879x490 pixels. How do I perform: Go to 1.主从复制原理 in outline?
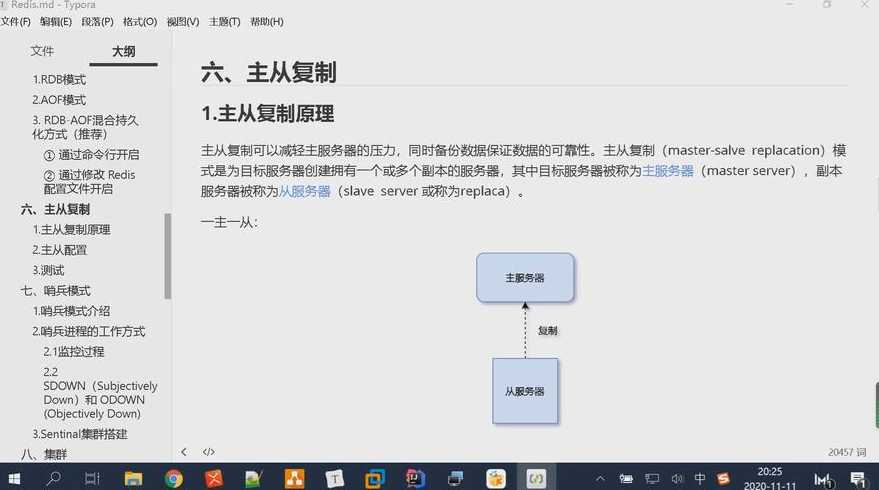[x=71, y=230]
